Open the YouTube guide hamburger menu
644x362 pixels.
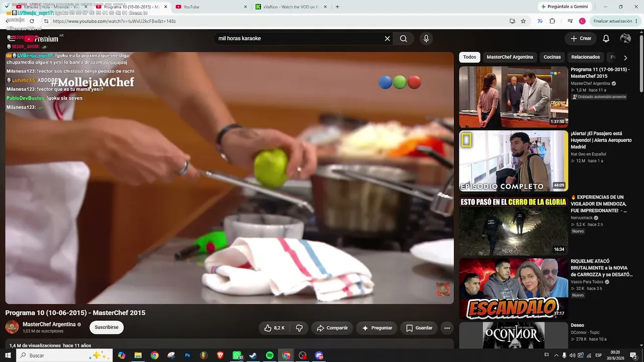click(x=11, y=39)
